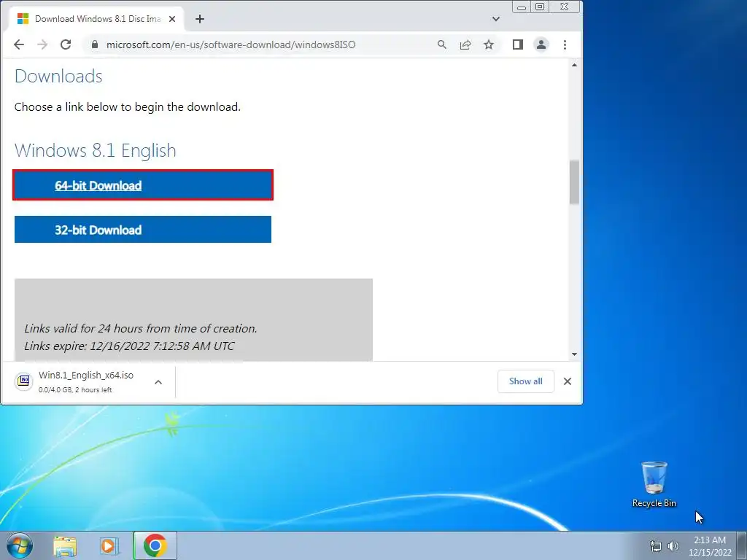The image size is (747, 560).
Task: Click scrollbar down arrow
Action: tap(575, 354)
